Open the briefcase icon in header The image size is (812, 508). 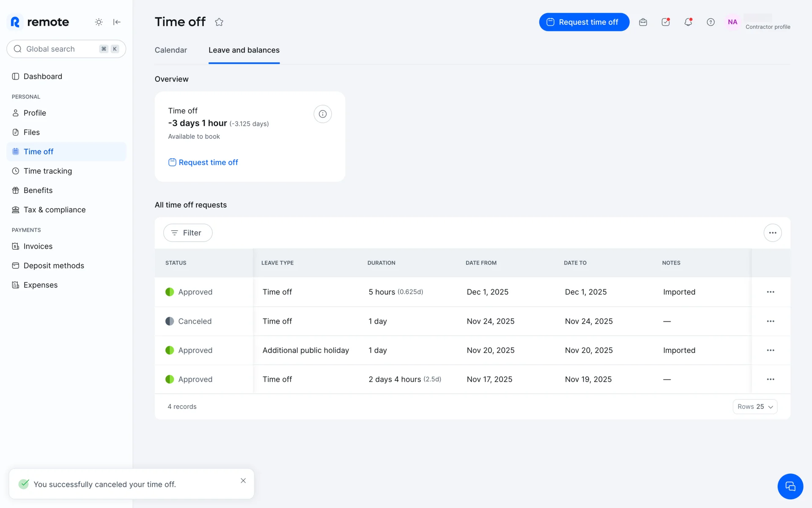pos(643,22)
